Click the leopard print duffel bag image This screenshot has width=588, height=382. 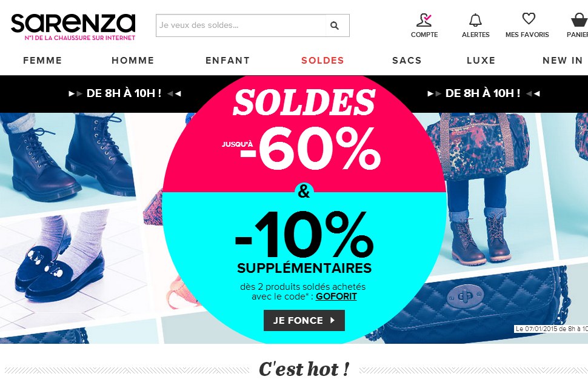(x=484, y=146)
